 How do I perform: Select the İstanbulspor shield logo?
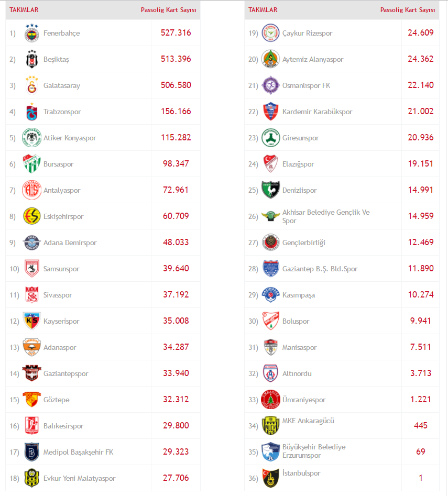click(270, 478)
